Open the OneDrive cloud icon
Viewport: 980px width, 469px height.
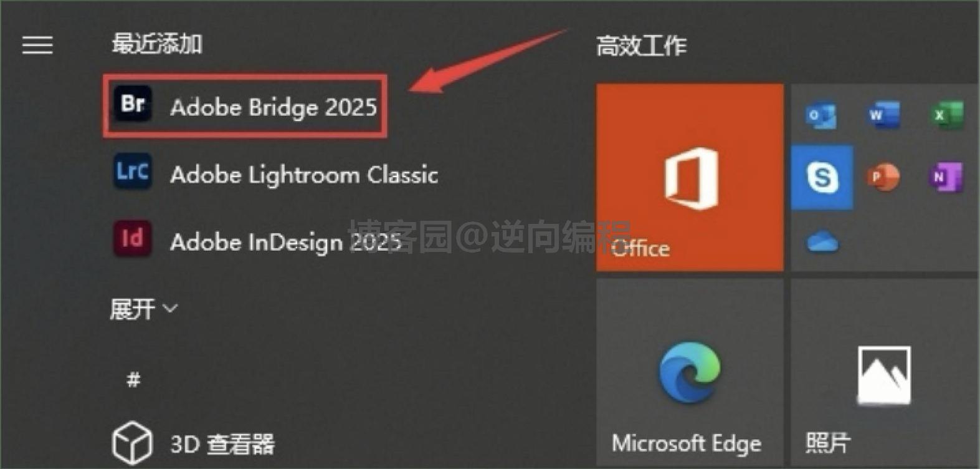coord(822,241)
